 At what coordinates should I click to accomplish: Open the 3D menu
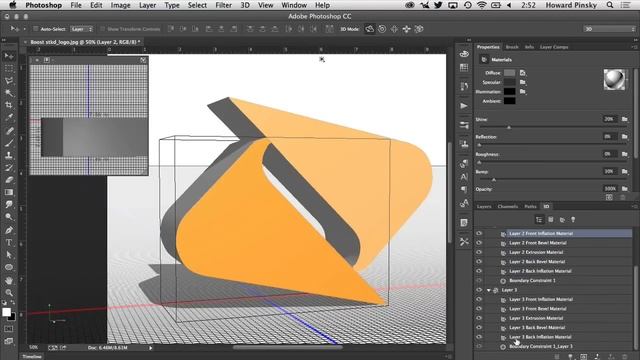click(245, 5)
